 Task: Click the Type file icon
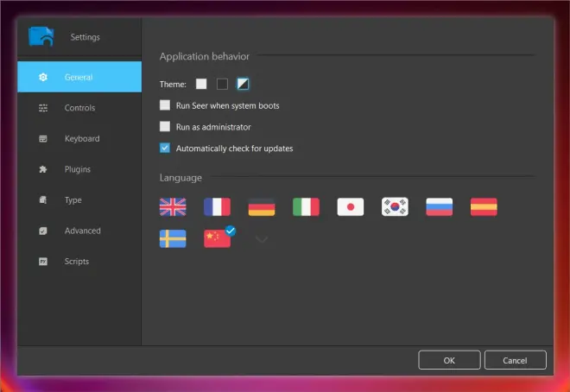43,199
